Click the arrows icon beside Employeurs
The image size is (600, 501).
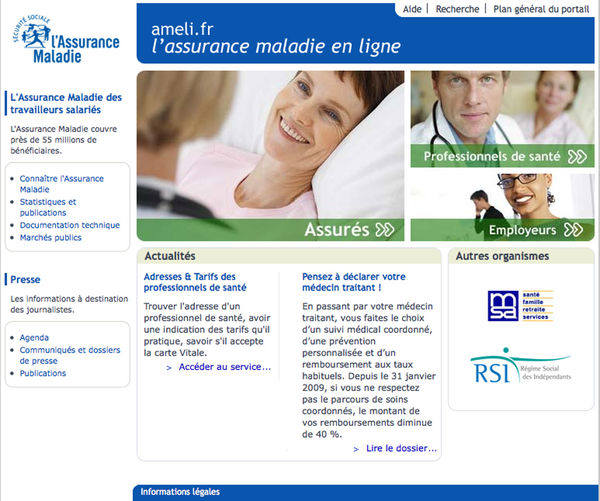click(x=572, y=230)
